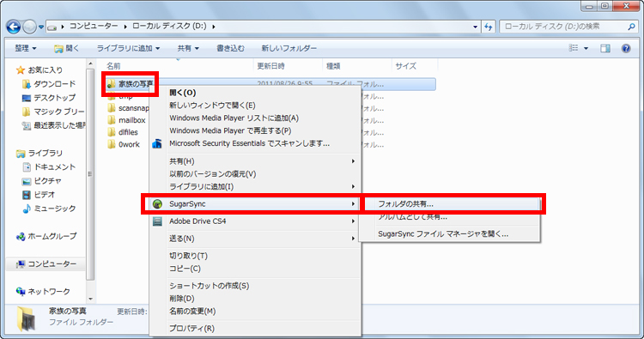Choose Windows Media Player で再生する(P)
Image resolution: width=644 pixels, height=339 pixels.
255,131
